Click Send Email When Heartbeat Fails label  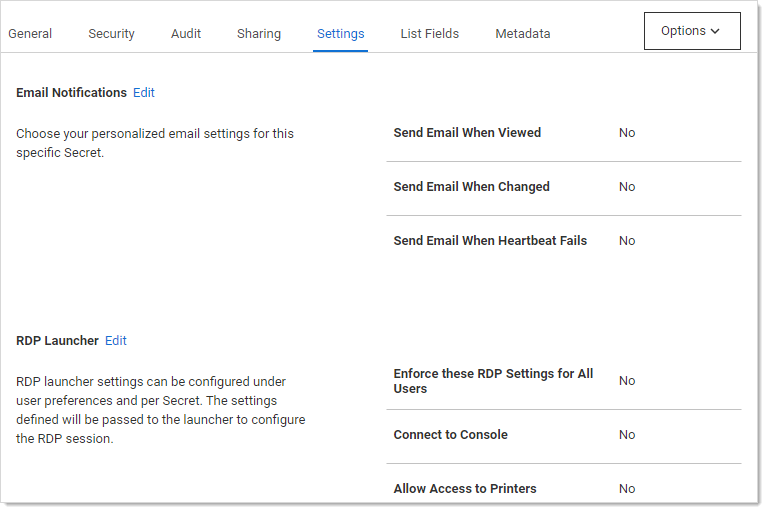coord(490,241)
